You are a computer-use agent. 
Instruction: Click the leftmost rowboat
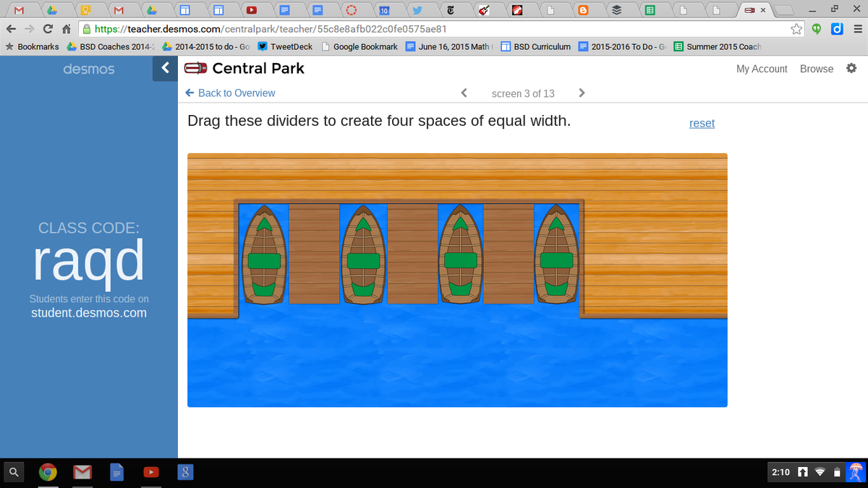click(264, 253)
